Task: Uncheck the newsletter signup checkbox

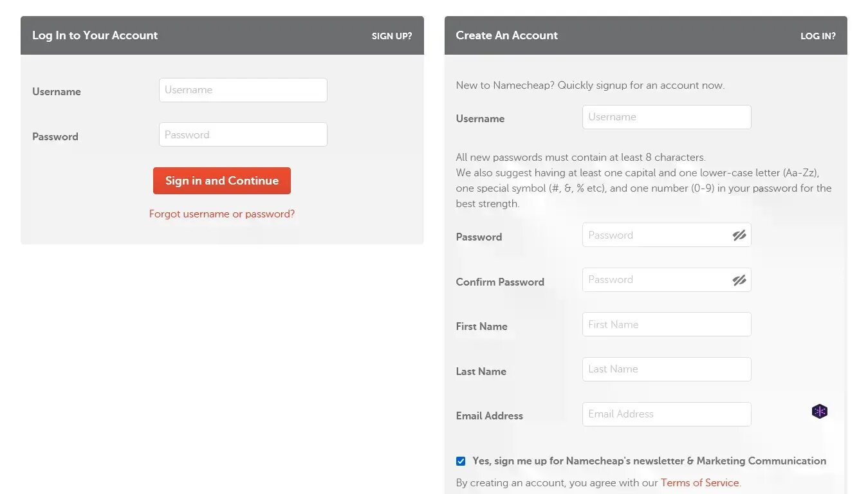Action: coord(461,461)
